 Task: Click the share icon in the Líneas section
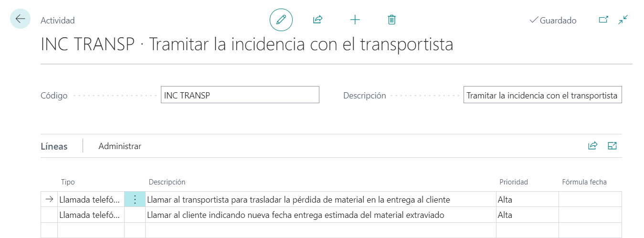point(592,146)
